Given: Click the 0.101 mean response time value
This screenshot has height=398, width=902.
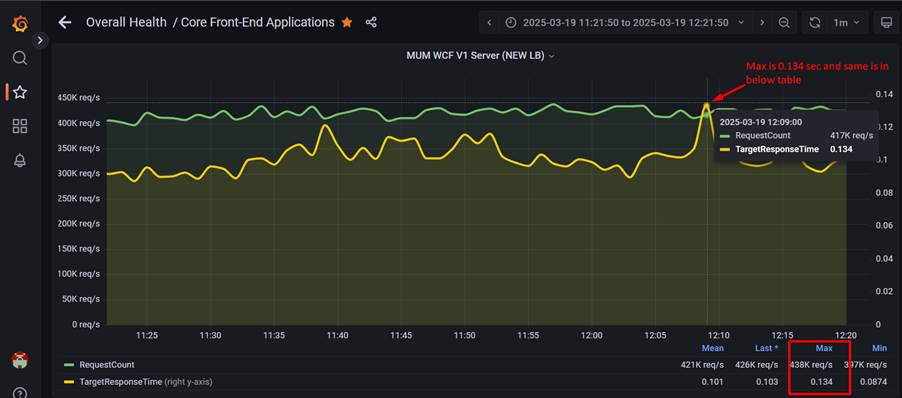Looking at the screenshot, I should [713, 381].
